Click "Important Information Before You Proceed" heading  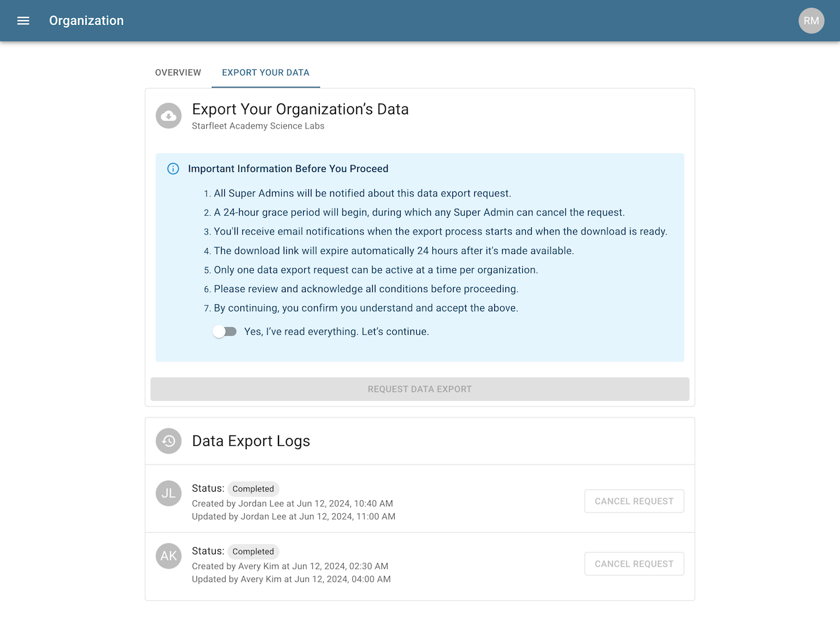[288, 169]
